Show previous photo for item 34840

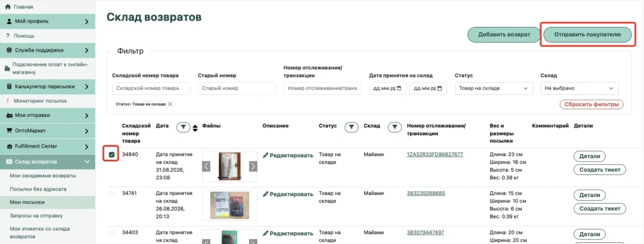(206, 167)
